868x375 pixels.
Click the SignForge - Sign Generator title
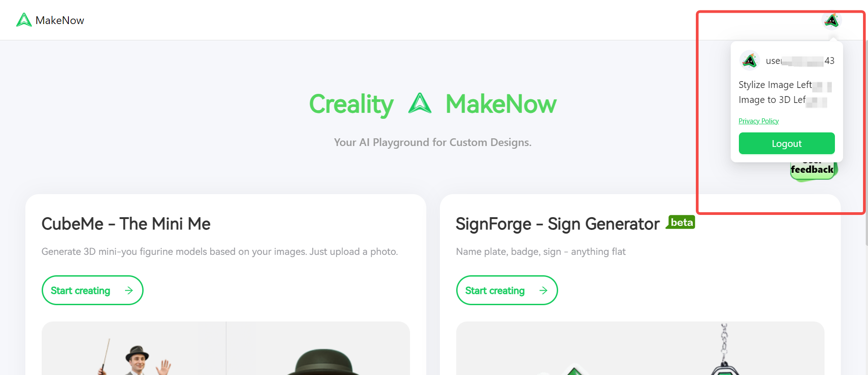tap(557, 224)
